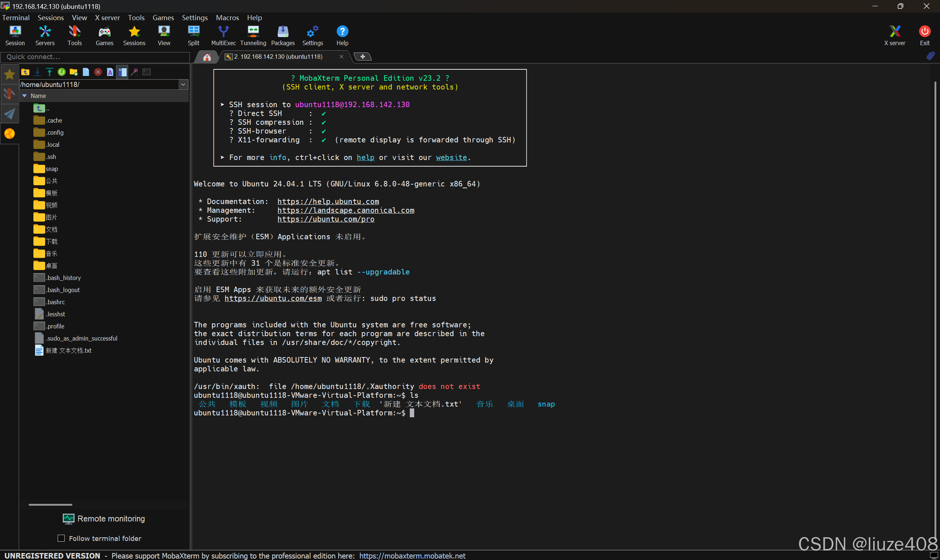
Task: Click the SFTP upload file icon
Action: (50, 72)
